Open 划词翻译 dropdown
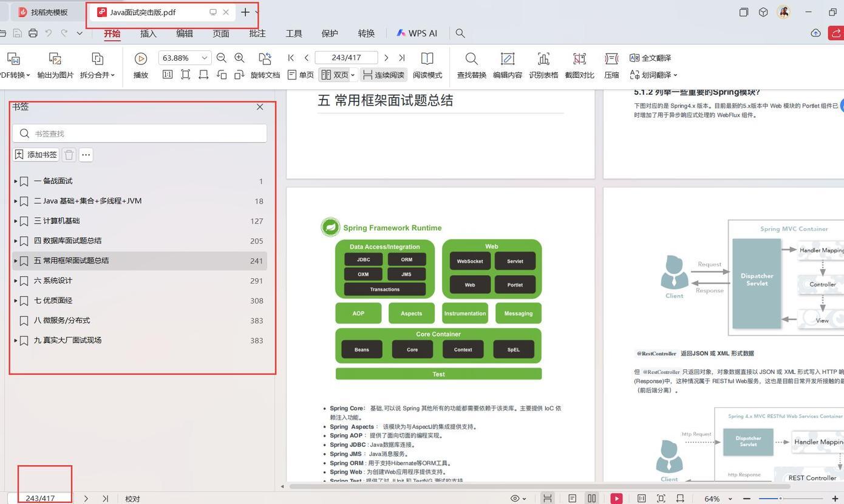Screen dimensions: 844x504 (x=675, y=75)
